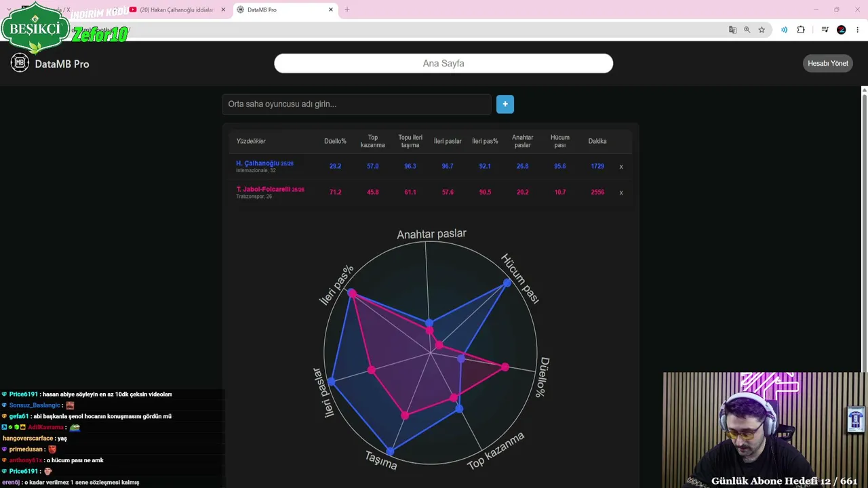Click the Top kazanma radar axis label
This screenshot has width=868, height=488.
point(496,451)
